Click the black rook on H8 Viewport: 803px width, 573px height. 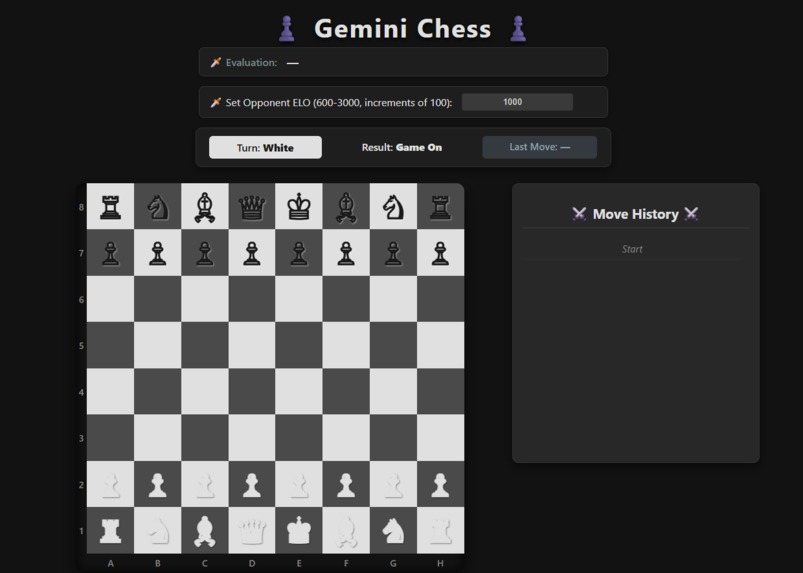440,207
